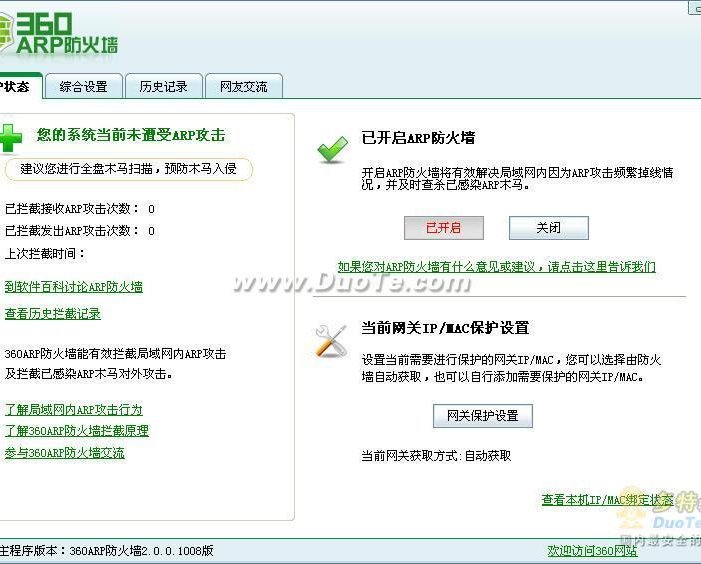Click heading 当前网关IP/MAC保护设置
Image resolution: width=701 pixels, height=564 pixels.
445,328
